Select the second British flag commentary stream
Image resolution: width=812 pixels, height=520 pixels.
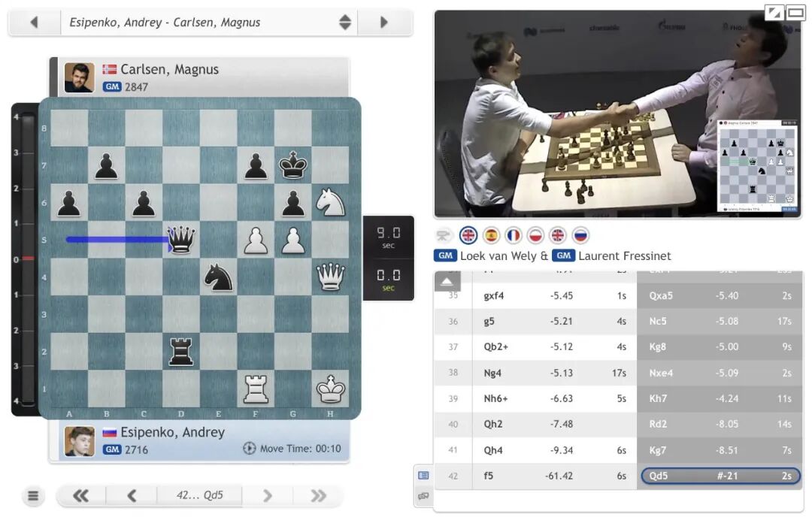coord(558,235)
